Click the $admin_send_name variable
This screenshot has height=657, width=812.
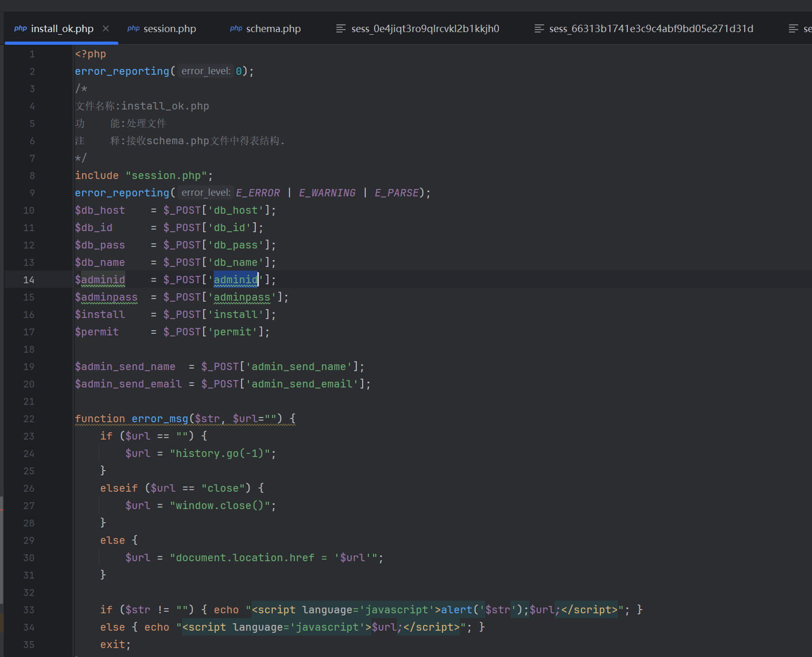125,366
